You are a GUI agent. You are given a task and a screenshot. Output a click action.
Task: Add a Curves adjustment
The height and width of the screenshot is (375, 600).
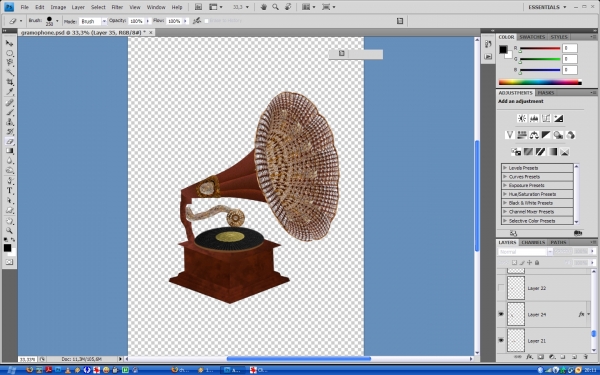(546, 119)
